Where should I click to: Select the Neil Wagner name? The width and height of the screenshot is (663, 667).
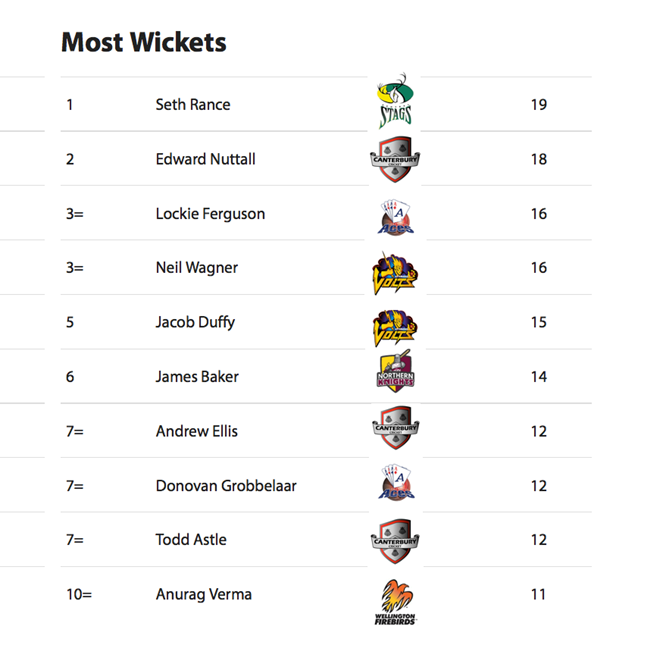(196, 268)
